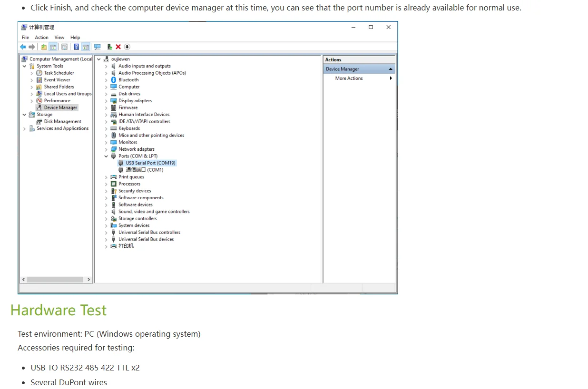Click the circled down-arrow toolbar icon
The width and height of the screenshot is (588, 389).
point(127,47)
